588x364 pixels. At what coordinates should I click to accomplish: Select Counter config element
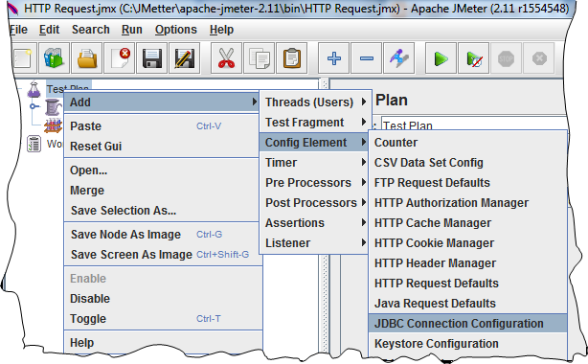coord(468,143)
